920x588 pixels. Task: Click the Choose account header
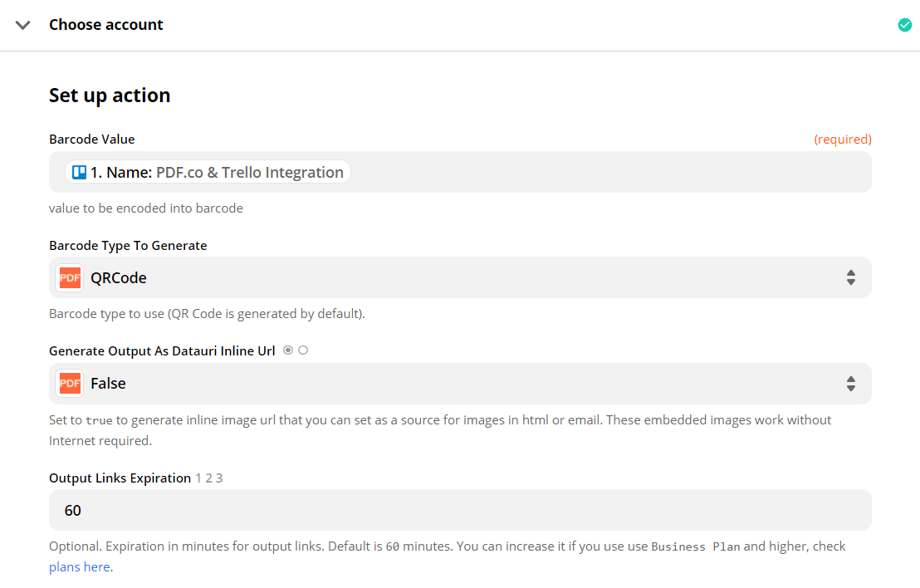[105, 25]
